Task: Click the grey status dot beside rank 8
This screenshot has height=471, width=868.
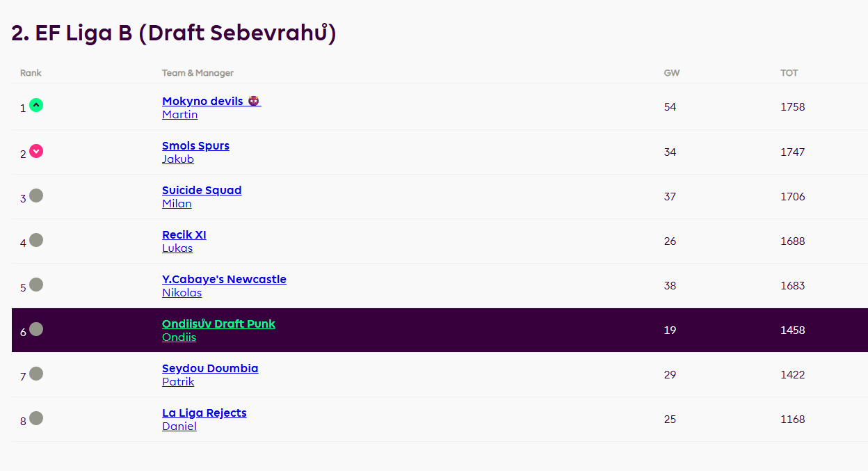Action: (36, 418)
